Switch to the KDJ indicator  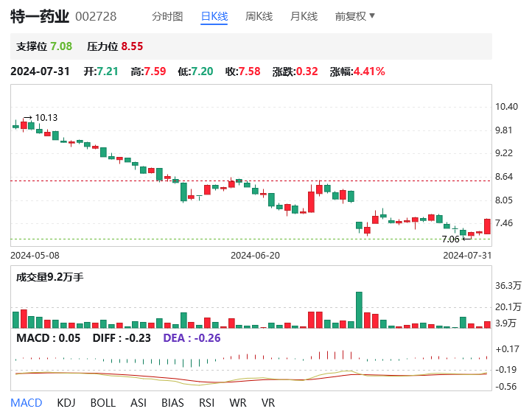tap(66, 403)
